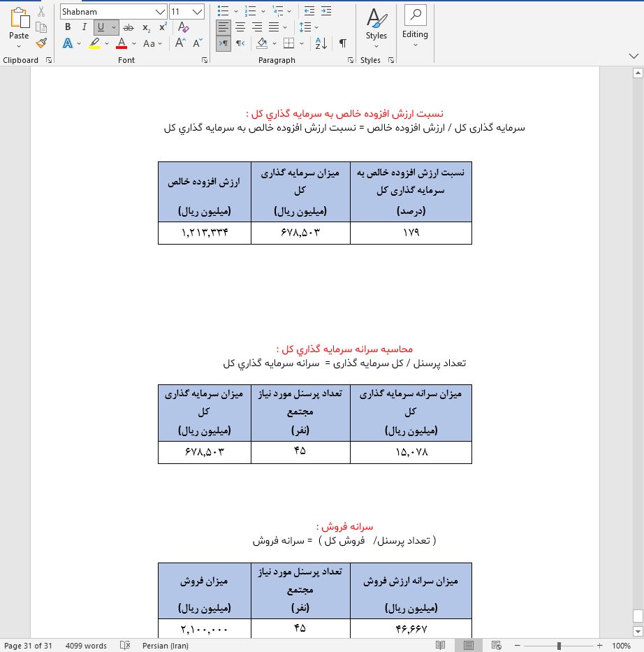Image resolution: width=644 pixels, height=652 pixels.
Task: Clear all formatting icon
Action: point(183,27)
